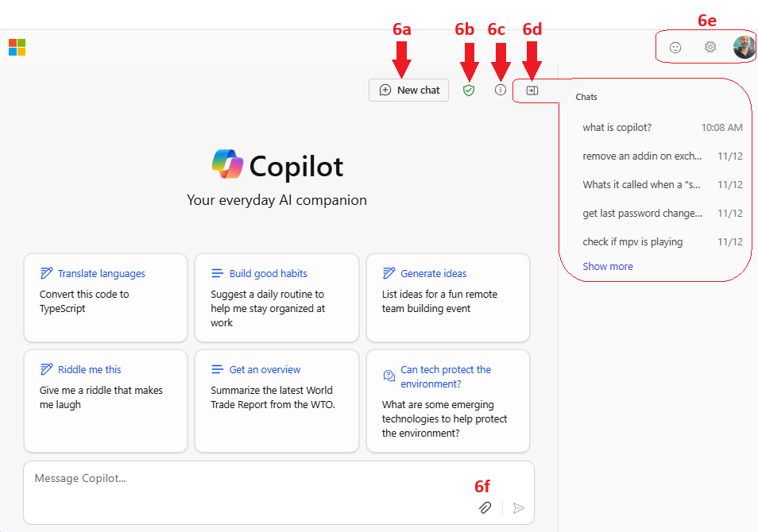Screen dimensions: 758x532
Task: Click the send message arrow icon
Action: coord(518,508)
